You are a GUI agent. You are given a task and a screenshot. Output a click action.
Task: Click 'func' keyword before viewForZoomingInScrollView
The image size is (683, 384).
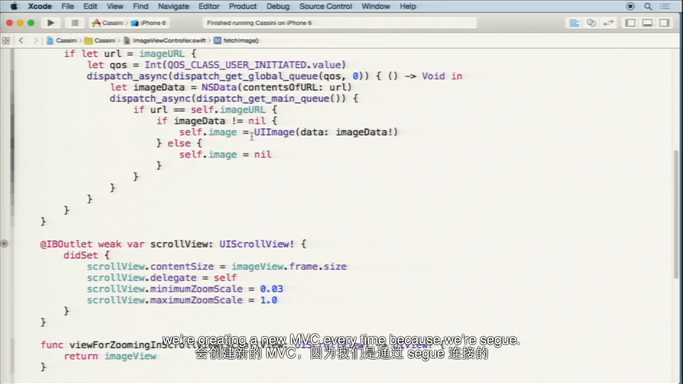point(52,345)
